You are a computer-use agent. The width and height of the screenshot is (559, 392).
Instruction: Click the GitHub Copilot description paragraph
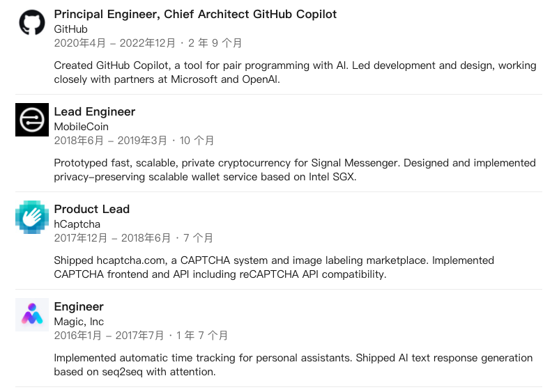coord(296,72)
